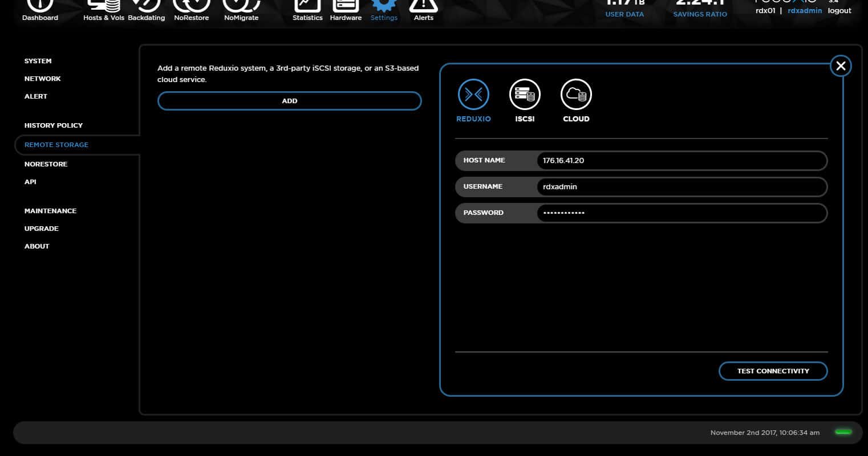The image size is (868, 456).
Task: Select Remote Storage in sidebar
Action: click(56, 145)
